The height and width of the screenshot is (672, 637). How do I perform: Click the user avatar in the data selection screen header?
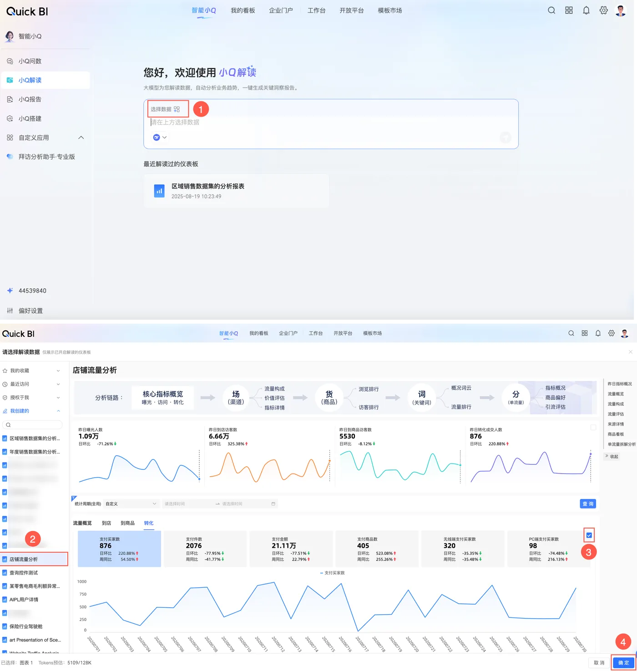coord(625,333)
